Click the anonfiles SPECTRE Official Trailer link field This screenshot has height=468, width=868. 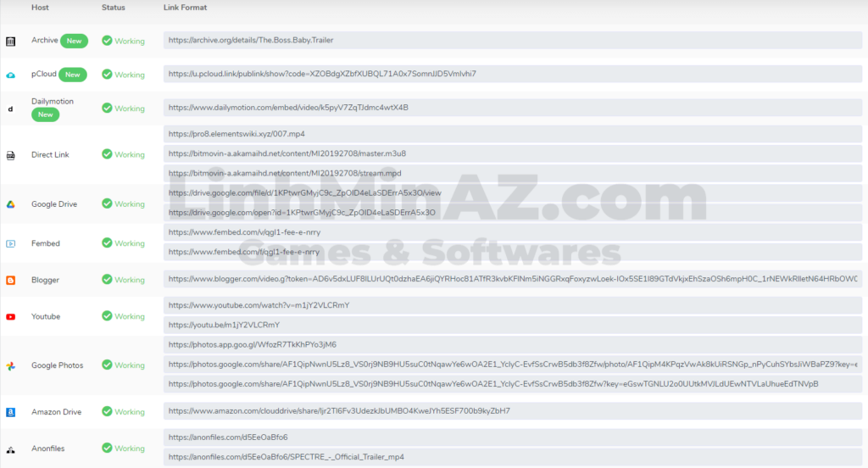point(513,457)
